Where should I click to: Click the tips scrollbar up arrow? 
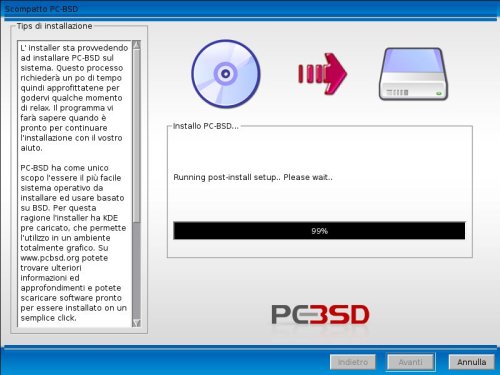(x=136, y=45)
